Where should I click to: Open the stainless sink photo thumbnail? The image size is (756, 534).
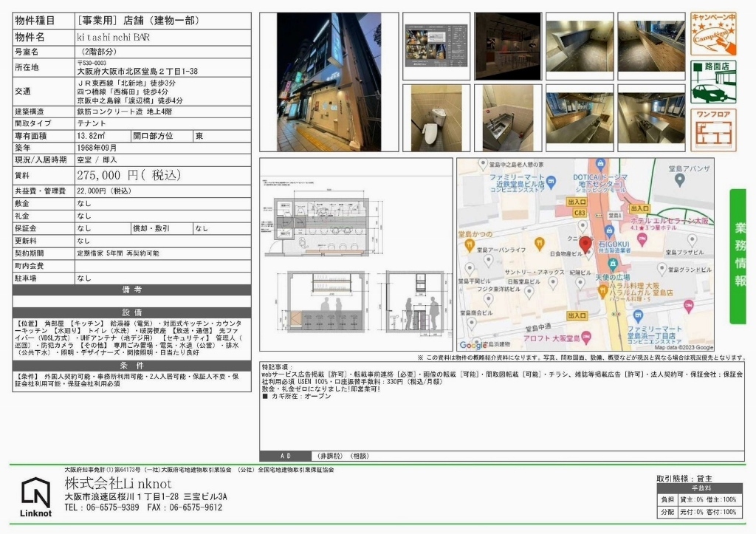[508, 118]
